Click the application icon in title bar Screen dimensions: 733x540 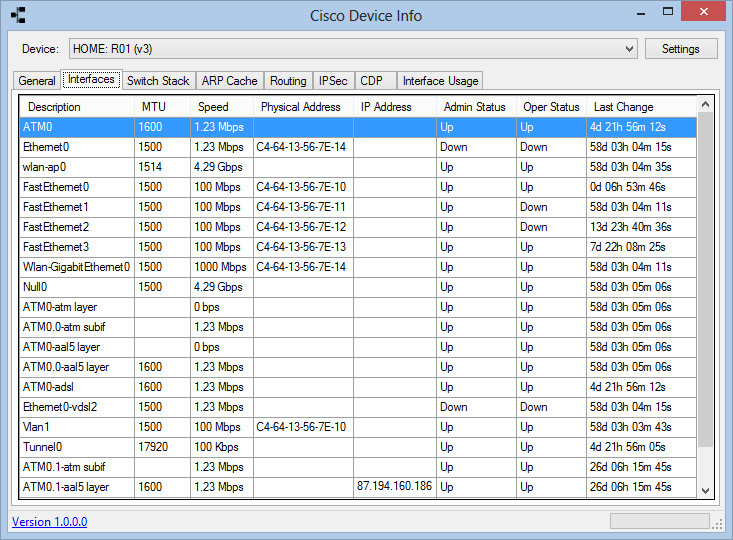point(18,15)
